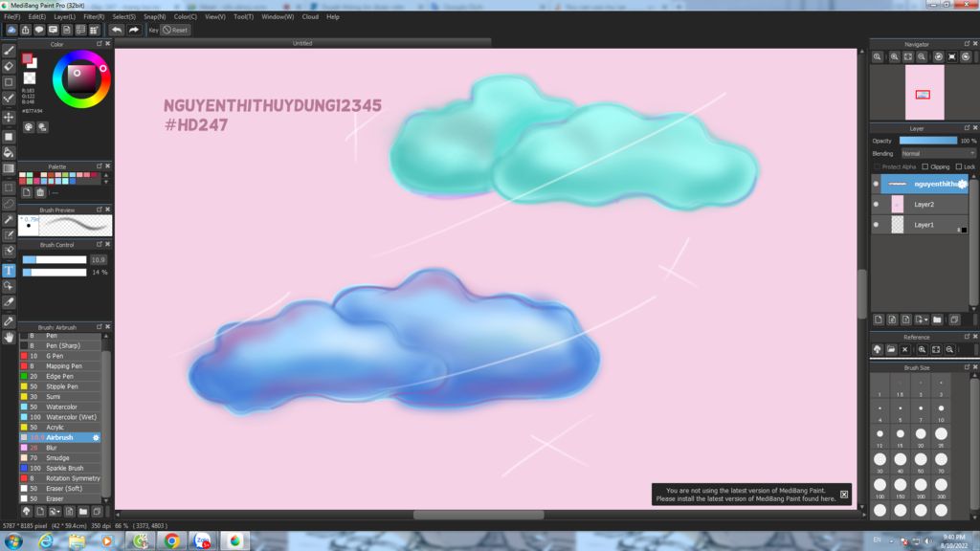Click the foreground color swatch
Screen dimensions: 980x551
27,58
